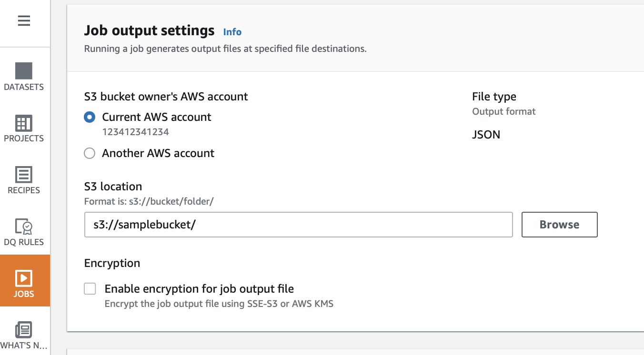Click the account ID 123412341234 text
644x355 pixels.
(135, 132)
